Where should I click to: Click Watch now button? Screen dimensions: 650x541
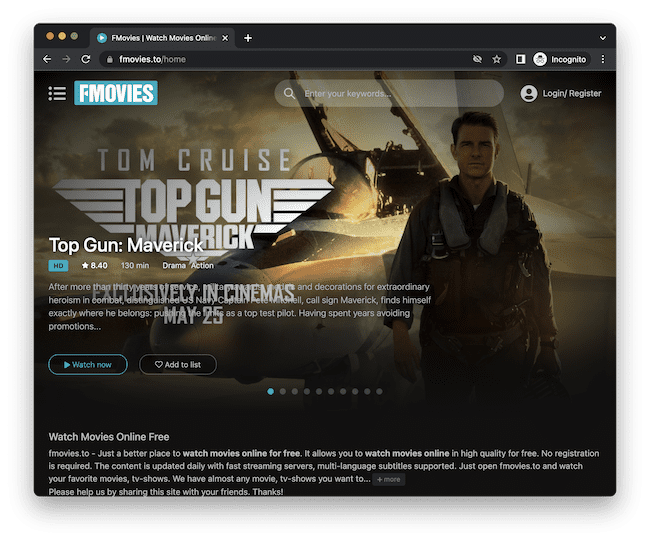tap(88, 364)
